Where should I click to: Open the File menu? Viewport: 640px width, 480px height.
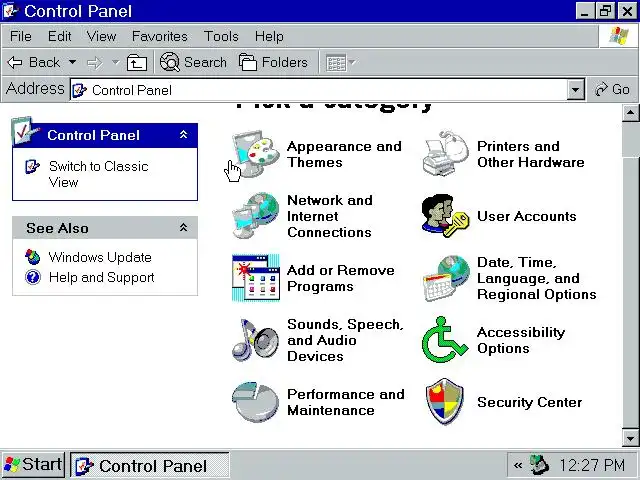pos(21,36)
